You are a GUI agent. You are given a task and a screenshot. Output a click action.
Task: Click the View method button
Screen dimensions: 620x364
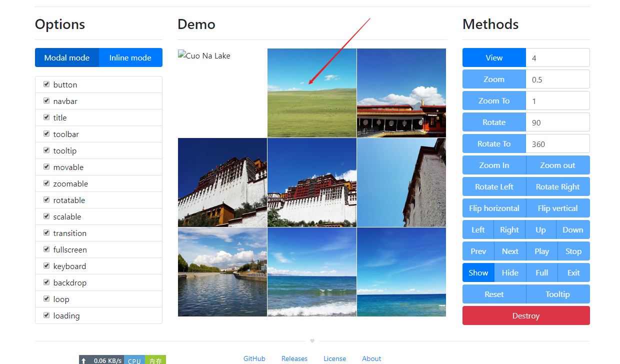tap(494, 57)
